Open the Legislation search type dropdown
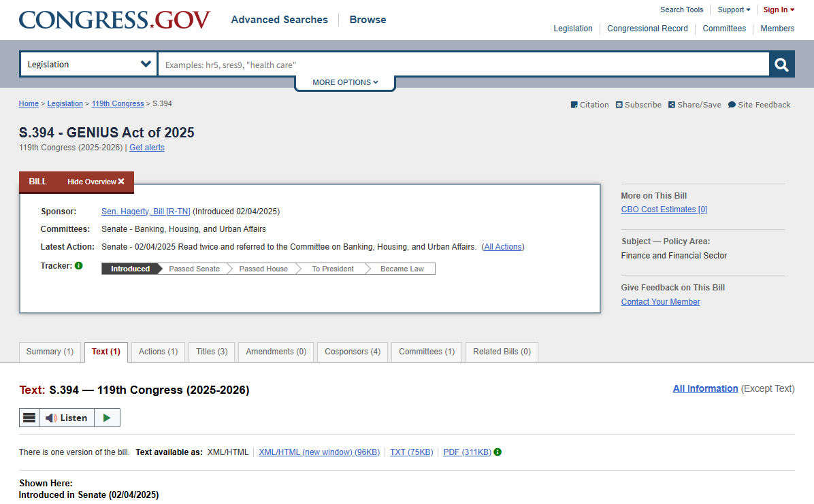The image size is (814, 504). 88,65
